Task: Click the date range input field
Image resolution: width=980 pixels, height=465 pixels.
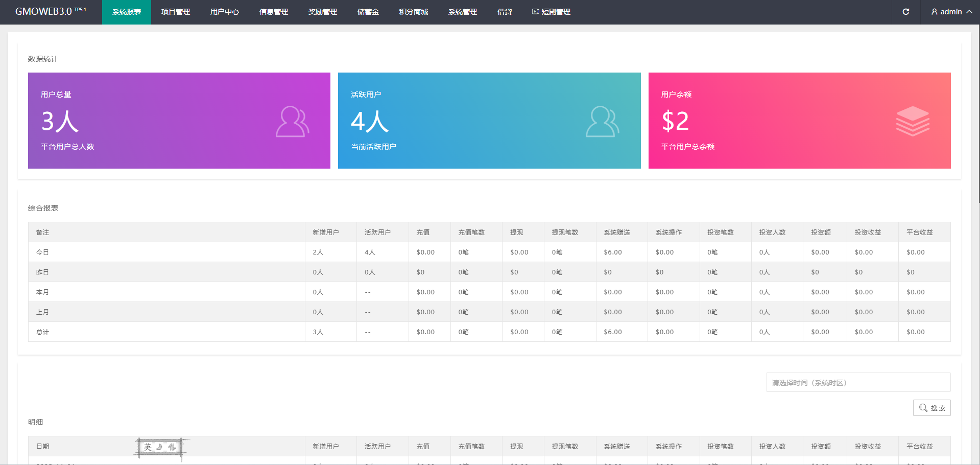Action: [x=858, y=382]
